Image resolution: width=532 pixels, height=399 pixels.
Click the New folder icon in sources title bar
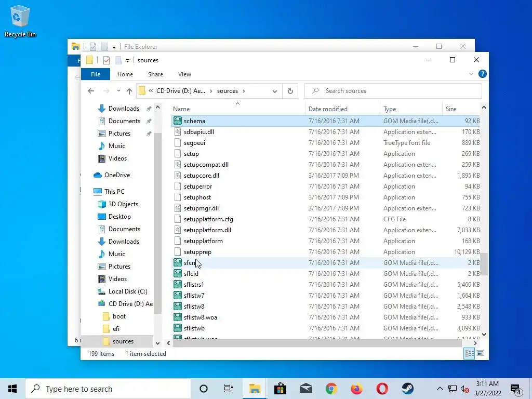[118, 60]
